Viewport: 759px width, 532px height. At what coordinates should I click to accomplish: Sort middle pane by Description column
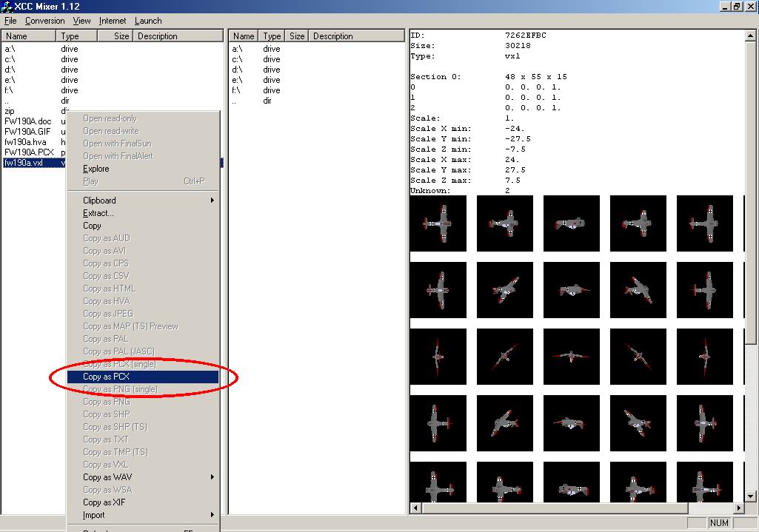coord(356,36)
